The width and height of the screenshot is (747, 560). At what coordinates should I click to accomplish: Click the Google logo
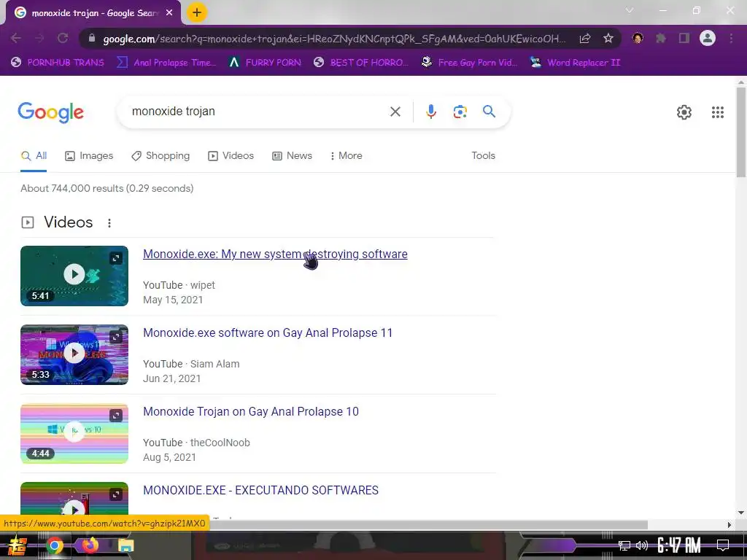[x=50, y=112]
